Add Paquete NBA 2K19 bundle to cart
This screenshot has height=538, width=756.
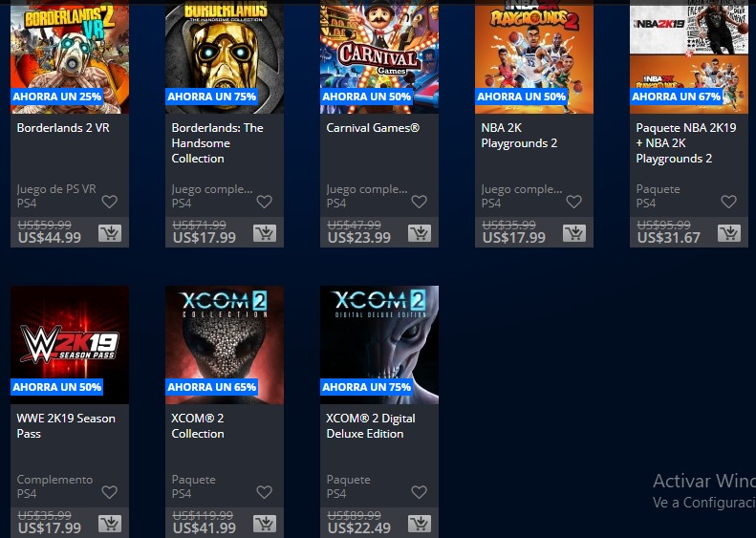tap(729, 233)
